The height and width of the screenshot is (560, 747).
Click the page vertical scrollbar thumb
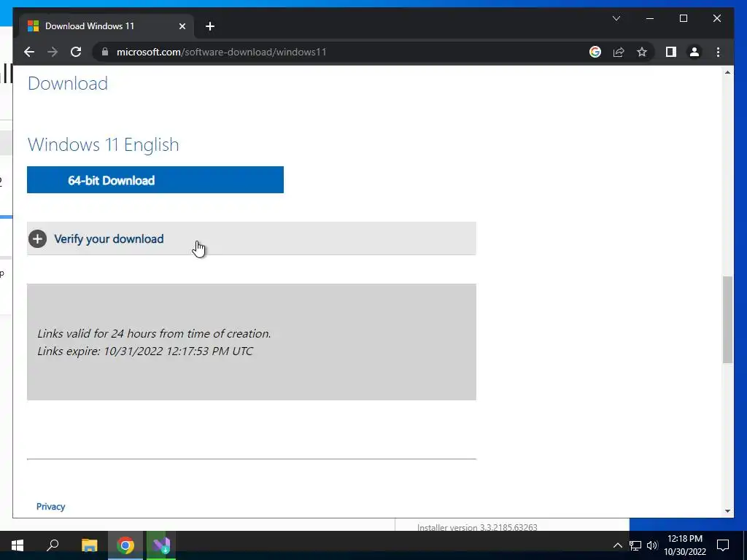727,319
